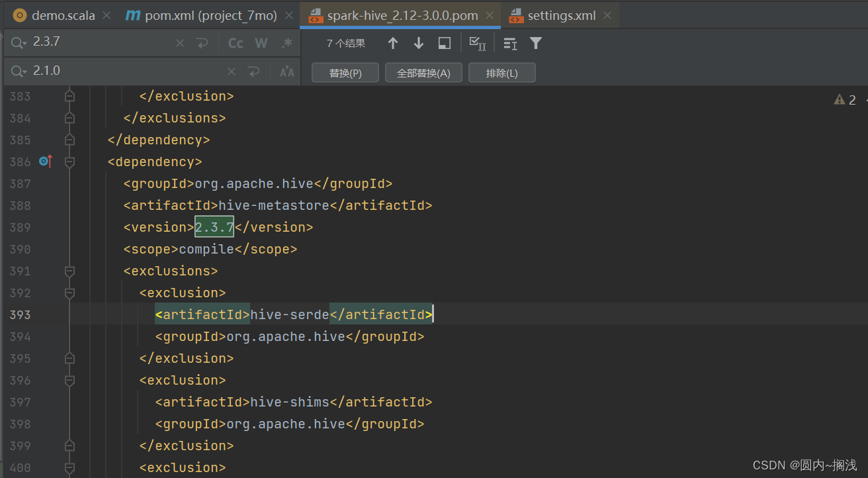The width and height of the screenshot is (868, 478).
Task: Click compile scope text on line 390
Action: [206, 249]
